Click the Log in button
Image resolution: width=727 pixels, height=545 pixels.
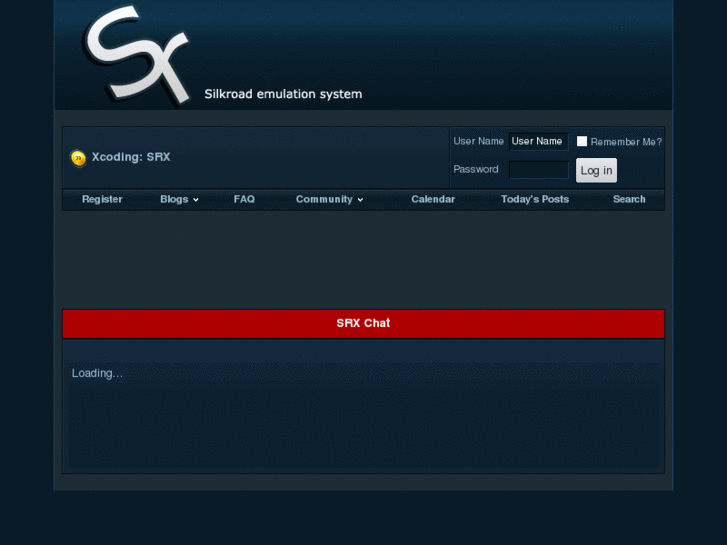pyautogui.click(x=596, y=170)
